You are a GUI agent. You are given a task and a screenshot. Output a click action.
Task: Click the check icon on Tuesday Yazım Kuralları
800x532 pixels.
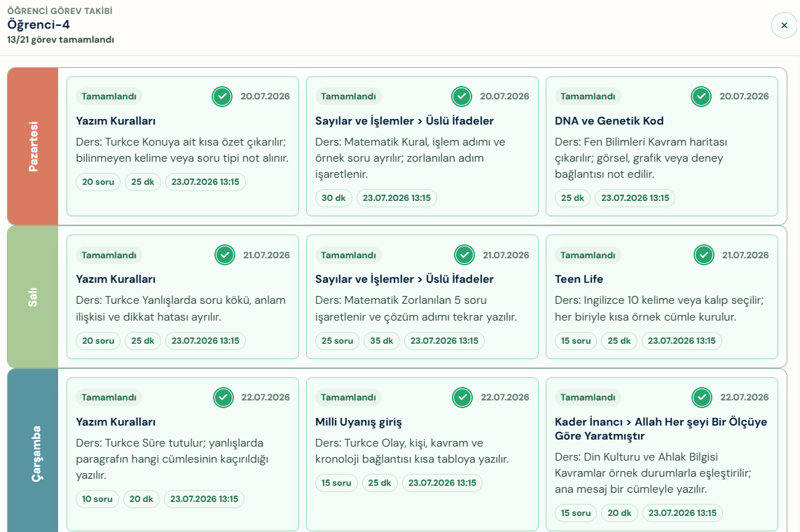tap(224, 255)
